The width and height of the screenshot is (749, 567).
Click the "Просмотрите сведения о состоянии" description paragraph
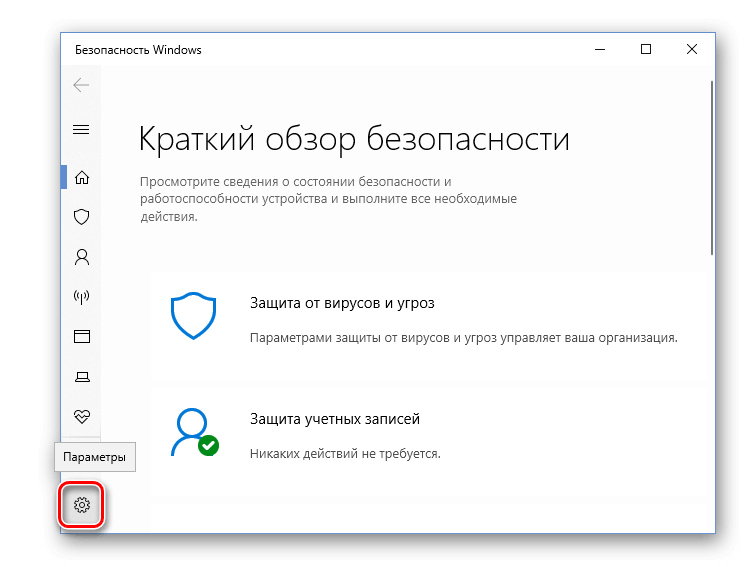(x=328, y=199)
